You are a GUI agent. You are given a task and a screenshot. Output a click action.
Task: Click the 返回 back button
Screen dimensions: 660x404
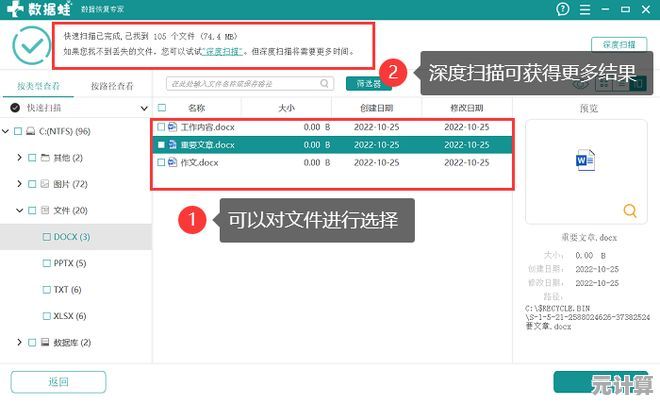click(58, 382)
